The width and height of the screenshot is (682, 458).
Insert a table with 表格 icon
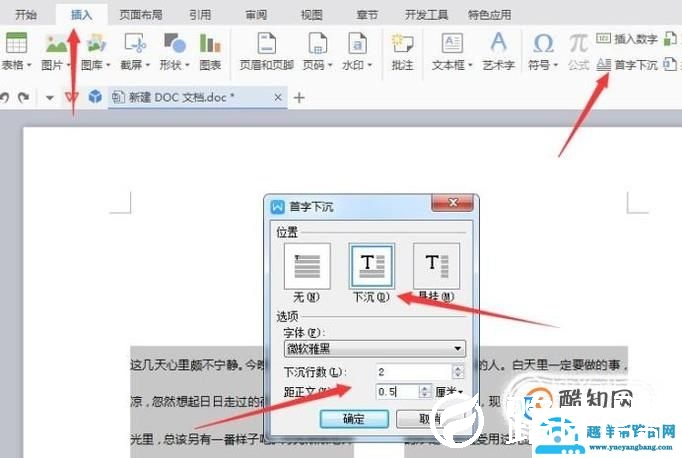(x=16, y=43)
